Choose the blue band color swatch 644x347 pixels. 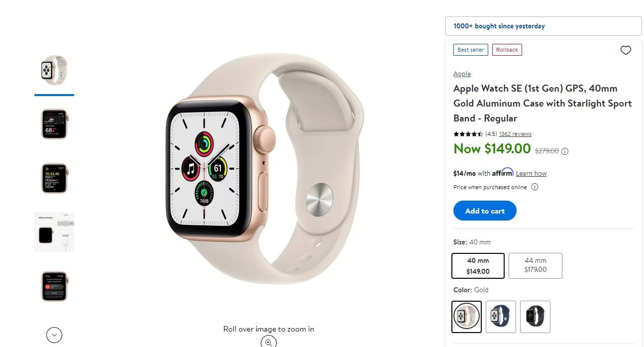[501, 317]
